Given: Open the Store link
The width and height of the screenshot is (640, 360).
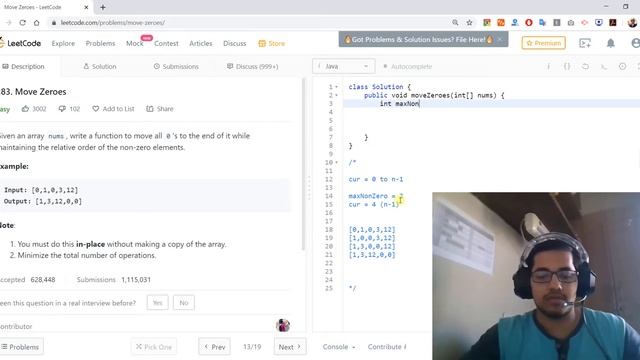Looking at the screenshot, I should point(271,43).
